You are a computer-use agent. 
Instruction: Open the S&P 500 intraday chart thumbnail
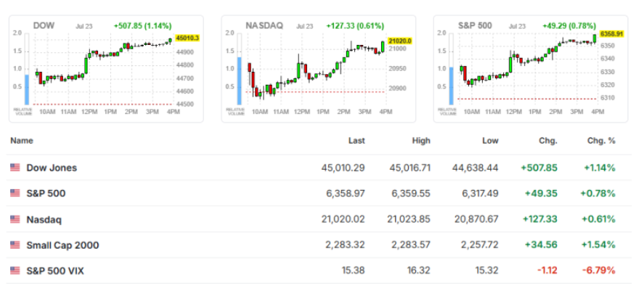(x=531, y=69)
